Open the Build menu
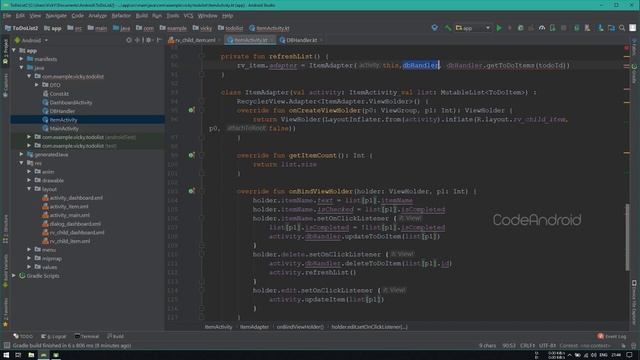640x360 pixels. tap(142, 16)
